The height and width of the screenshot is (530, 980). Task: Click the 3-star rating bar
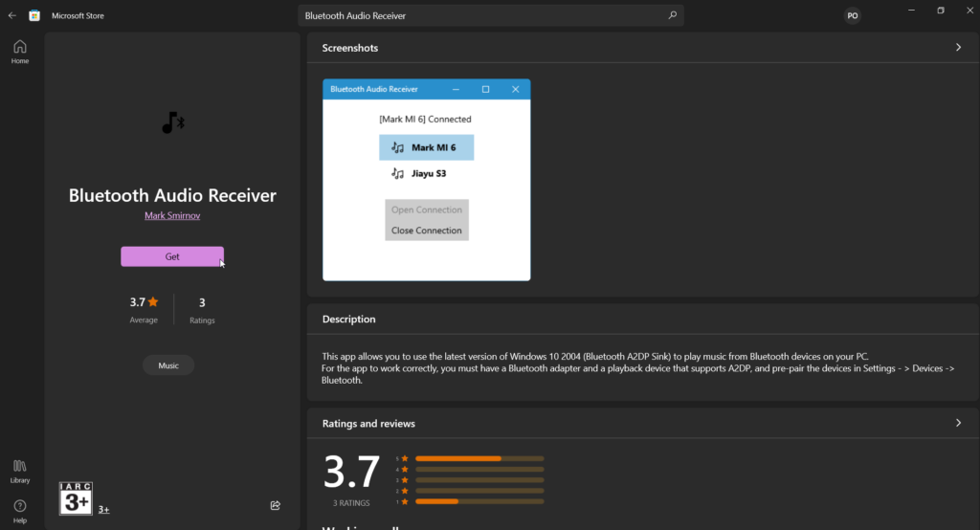pos(479,480)
